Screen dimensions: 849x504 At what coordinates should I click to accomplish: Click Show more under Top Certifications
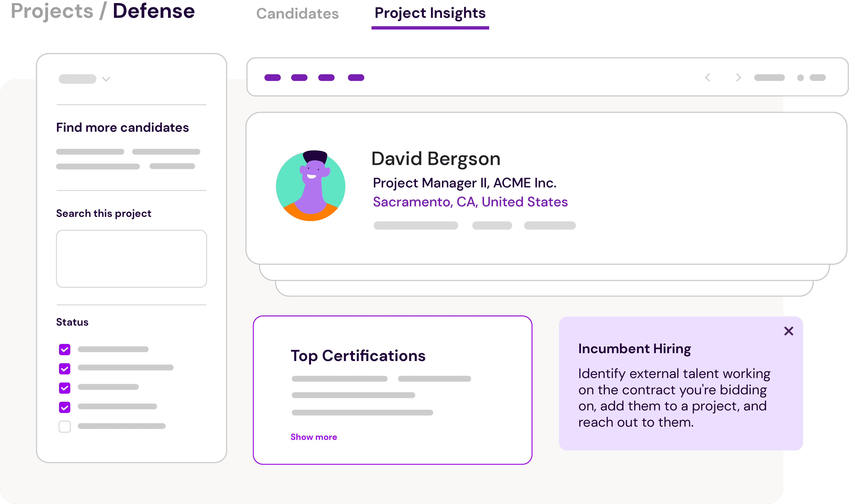point(314,437)
